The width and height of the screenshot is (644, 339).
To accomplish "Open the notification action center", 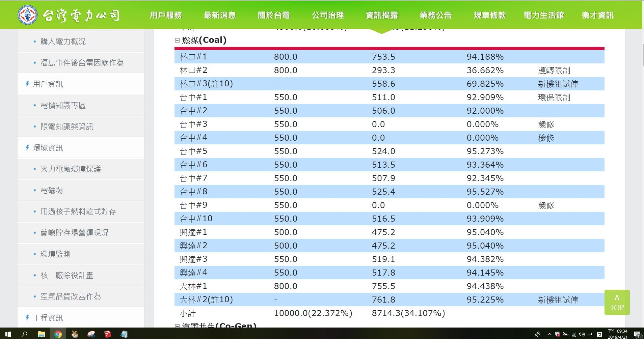I will pos(637,334).
